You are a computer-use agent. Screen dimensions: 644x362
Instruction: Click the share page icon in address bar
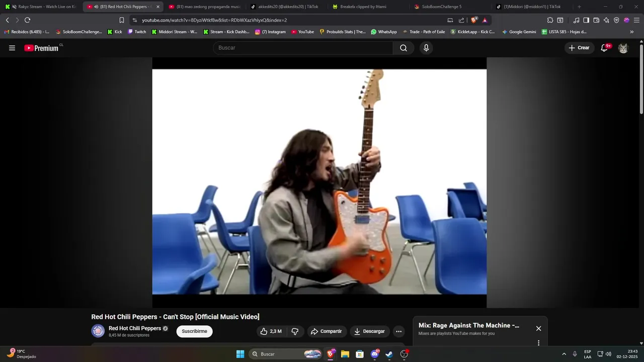coord(461,20)
